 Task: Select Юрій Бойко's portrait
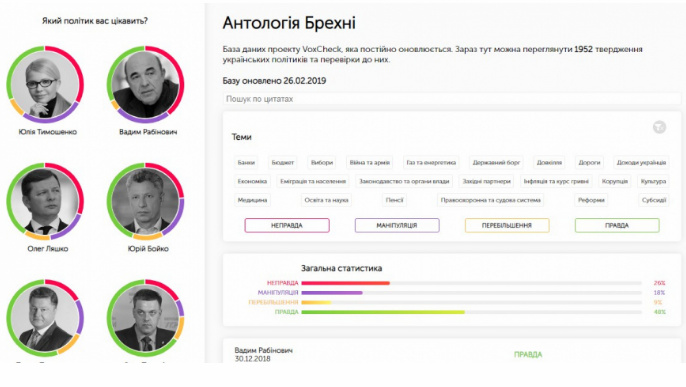click(145, 201)
